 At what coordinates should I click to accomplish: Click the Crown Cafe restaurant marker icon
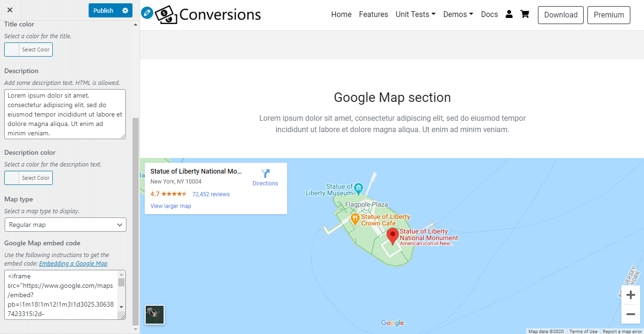pos(355,219)
